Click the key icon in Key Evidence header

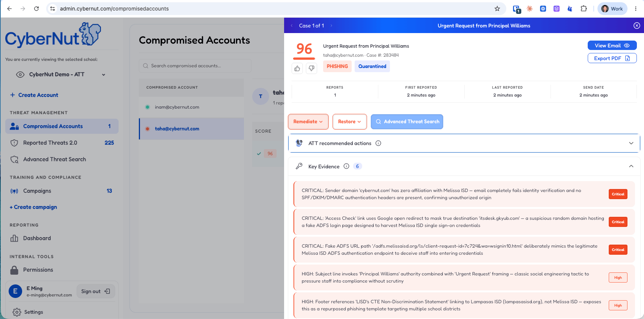point(299,166)
